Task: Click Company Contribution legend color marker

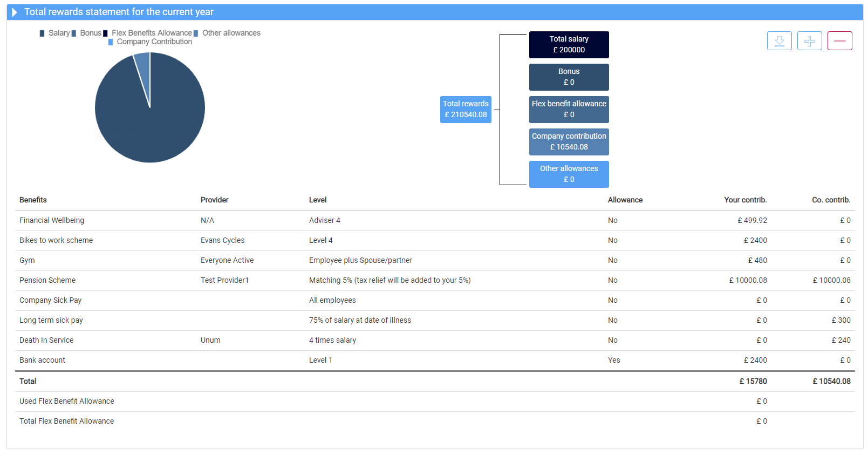Action: [111, 42]
